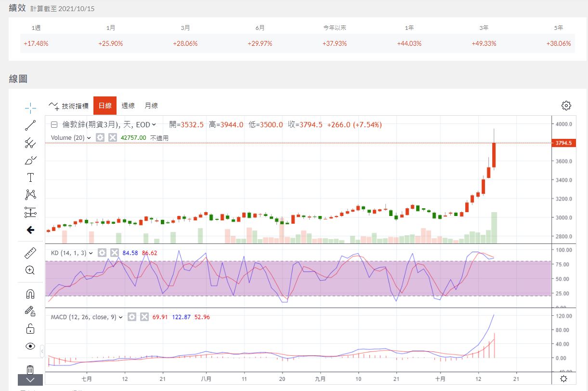Toggle magnet mode on chart
The width and height of the screenshot is (588, 391).
click(30, 294)
